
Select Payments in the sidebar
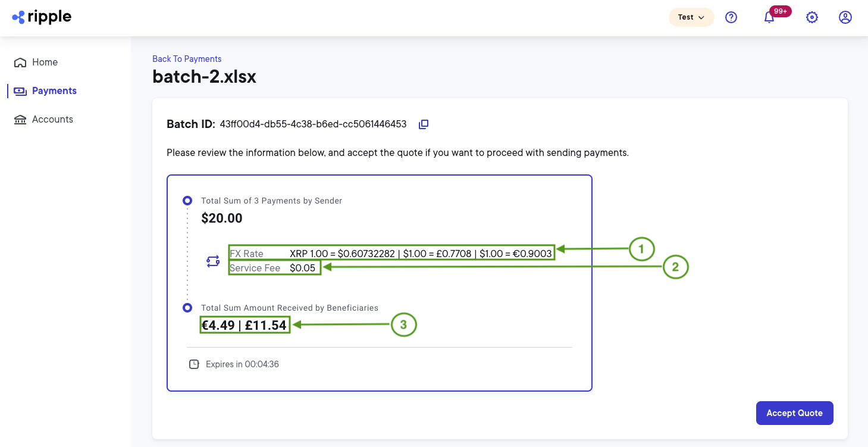point(54,90)
